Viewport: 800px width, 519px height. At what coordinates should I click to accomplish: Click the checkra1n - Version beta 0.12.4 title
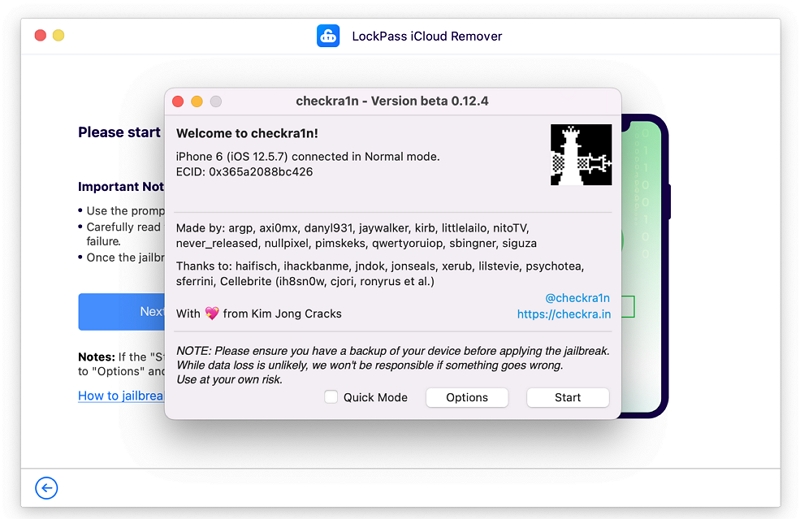(x=392, y=101)
